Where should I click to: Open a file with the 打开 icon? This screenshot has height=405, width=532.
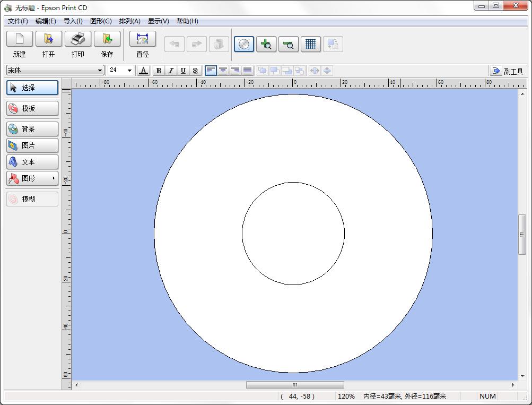(49, 39)
